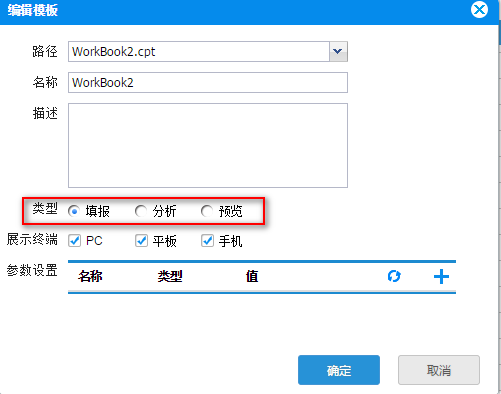Click the 参数设置 label

point(32,270)
